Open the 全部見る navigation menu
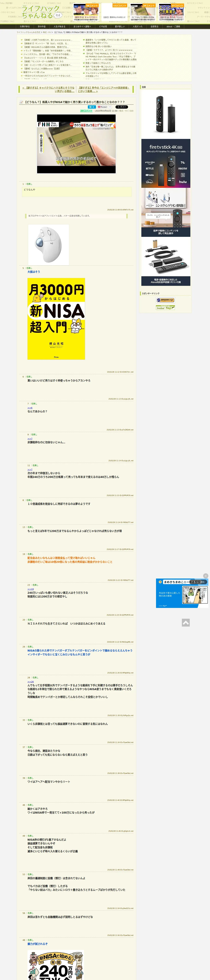This screenshot has height=980, width=210. coord(154,27)
